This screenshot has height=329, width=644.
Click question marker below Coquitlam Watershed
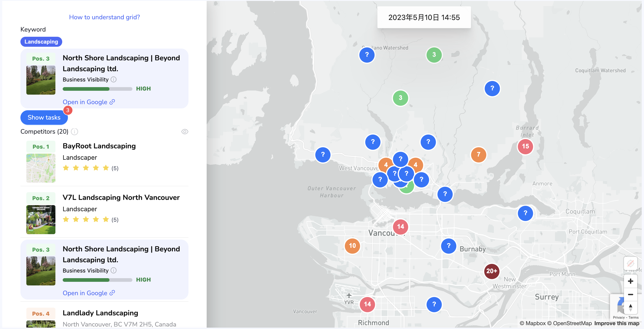(492, 88)
